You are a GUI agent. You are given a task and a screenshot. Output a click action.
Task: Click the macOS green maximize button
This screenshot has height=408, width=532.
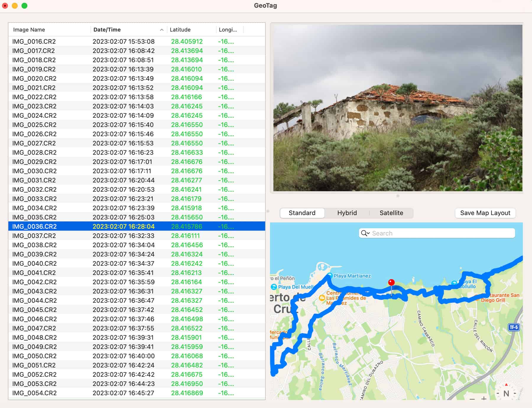tap(25, 6)
